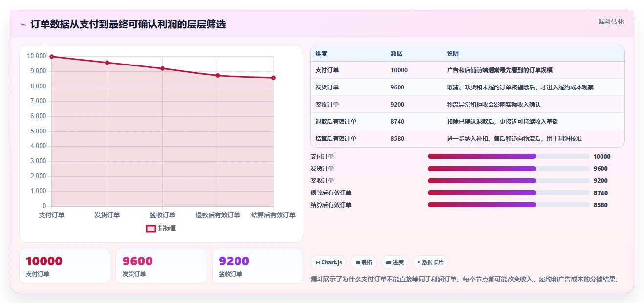Click the 退款后有效订单 x-axis label under the chart
644x303 pixels.
click(x=218, y=215)
